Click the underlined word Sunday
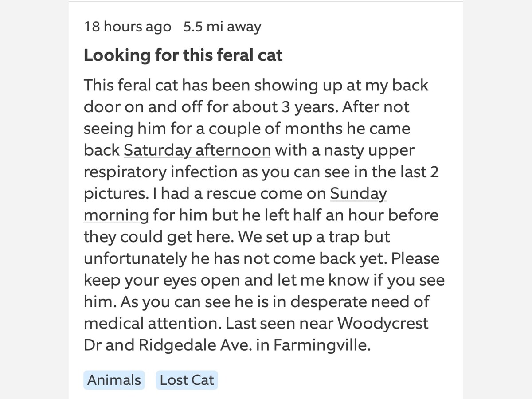Image resolution: width=532 pixels, height=399 pixels. tap(359, 194)
